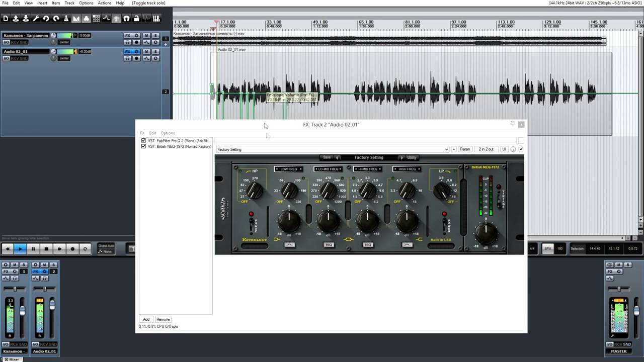Toggle HiQ button under LO-MID FREQ band
The image size is (644, 362).
[329, 245]
